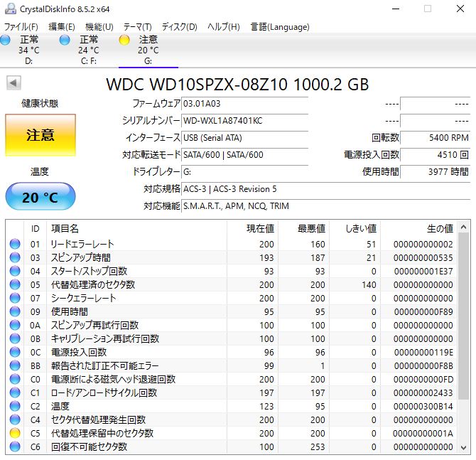
Task: Click raw value 00000300B14 of temperature
Action: point(423,407)
